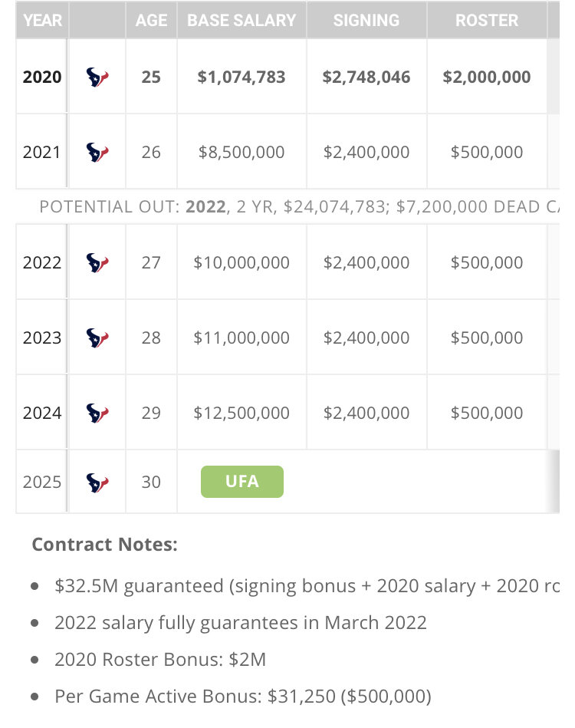Image resolution: width=575 pixels, height=728 pixels.
Task: Click the Per Game Active Bonus note
Action: click(x=242, y=697)
